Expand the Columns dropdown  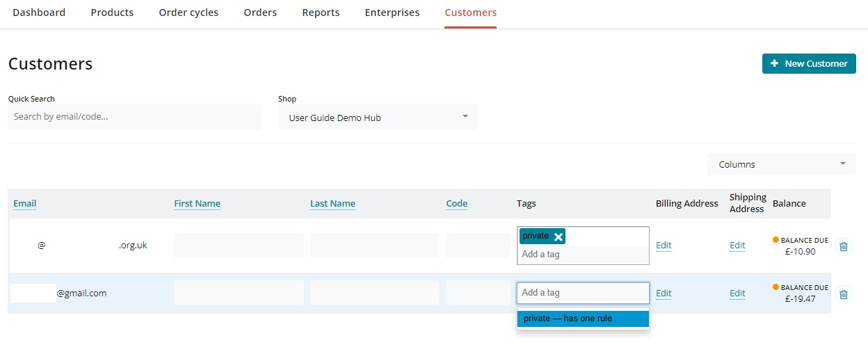pos(781,164)
